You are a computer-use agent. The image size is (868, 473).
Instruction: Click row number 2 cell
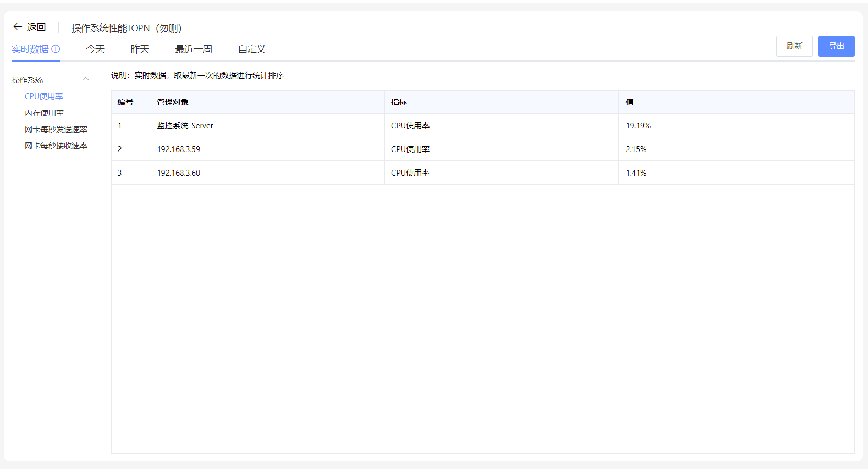point(130,149)
